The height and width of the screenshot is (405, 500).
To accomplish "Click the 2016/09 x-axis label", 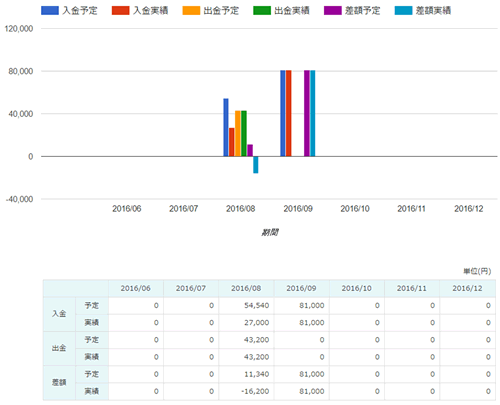I will pos(298,209).
